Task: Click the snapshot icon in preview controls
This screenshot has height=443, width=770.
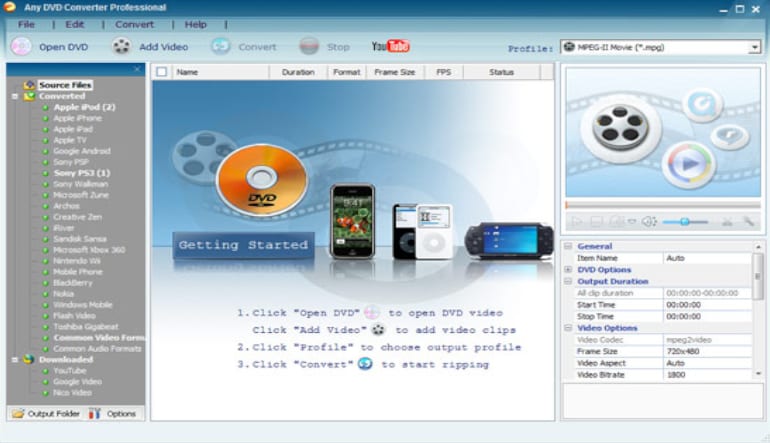Action: tap(616, 222)
